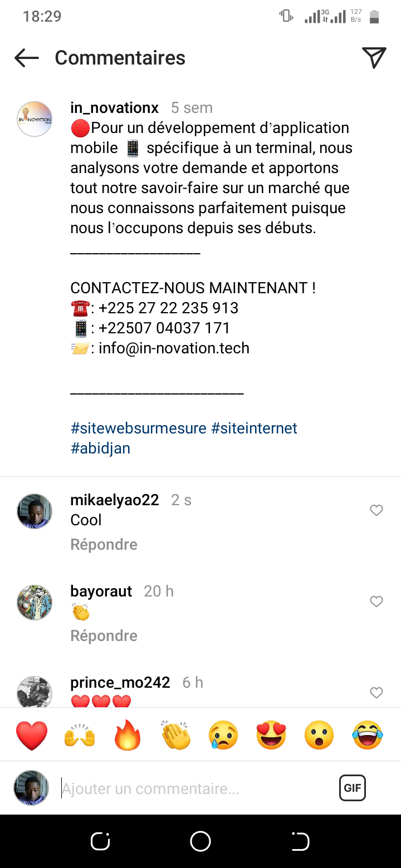Insert the red heart emoji reaction
This screenshot has width=401, height=868.
click(x=32, y=735)
